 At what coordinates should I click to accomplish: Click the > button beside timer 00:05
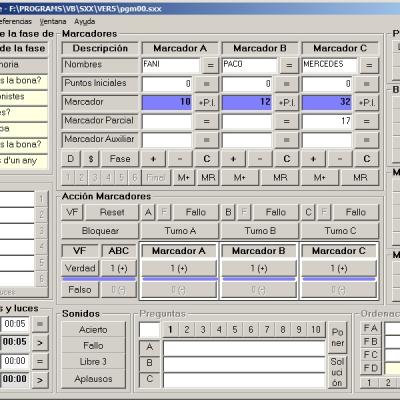[40, 342]
